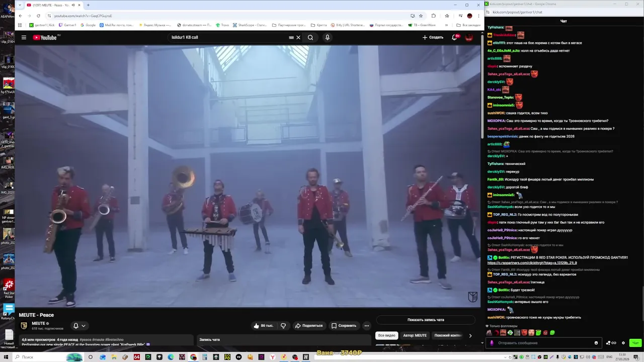Mute the MEUTE - Peace tab audio
This screenshot has height=362, width=644.
(73, 5)
